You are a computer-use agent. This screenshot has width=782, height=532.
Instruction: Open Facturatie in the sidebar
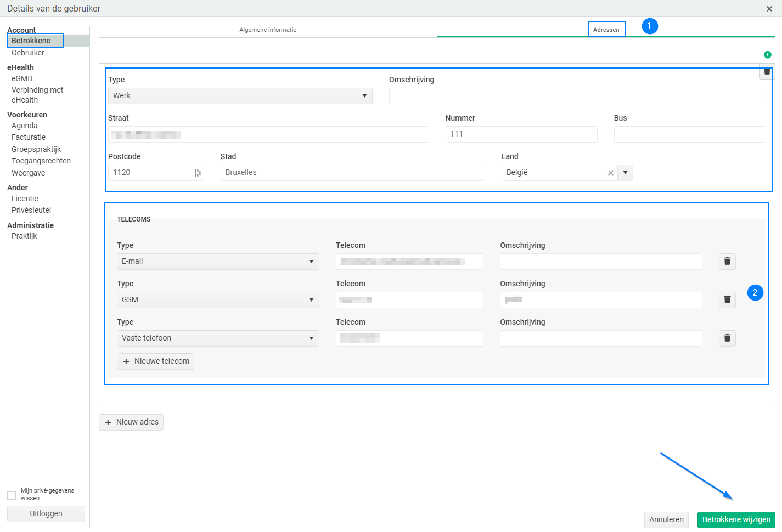tap(29, 138)
